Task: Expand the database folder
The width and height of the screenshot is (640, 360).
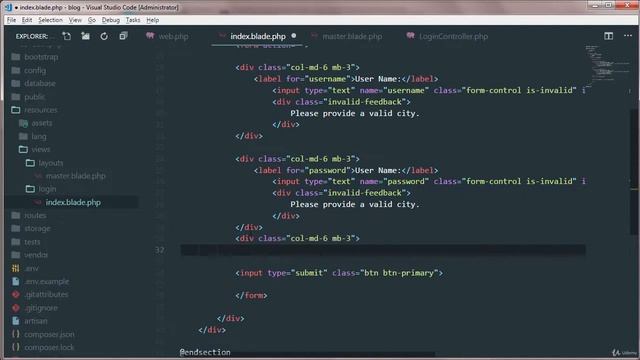Action: [x=40, y=83]
